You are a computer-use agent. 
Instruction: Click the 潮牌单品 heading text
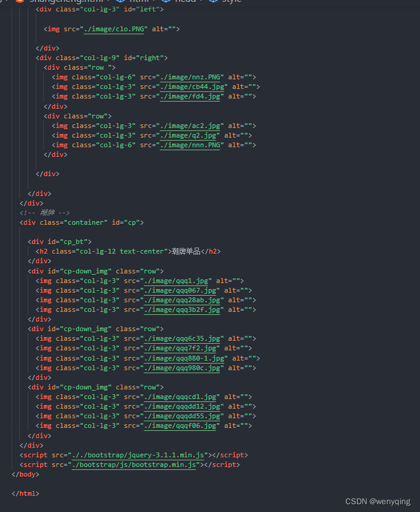(x=186, y=251)
